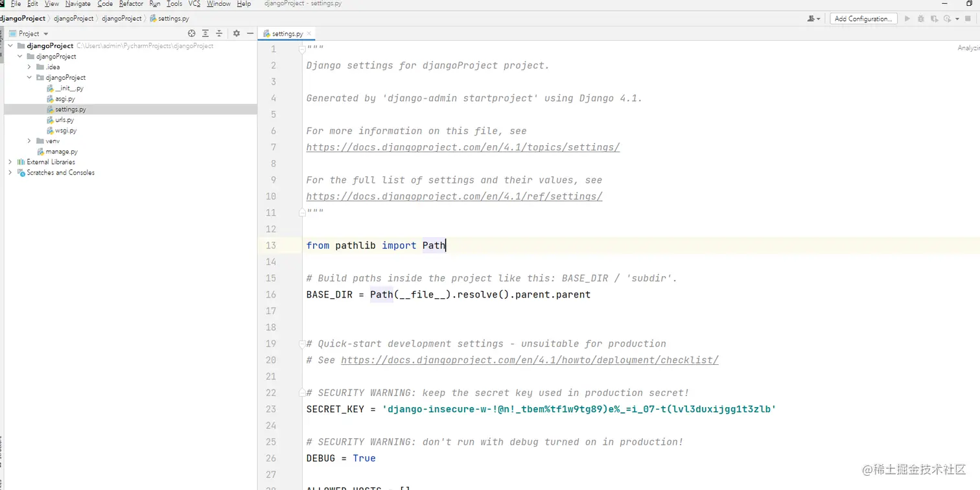Image resolution: width=980 pixels, height=490 pixels.
Task: Open the Run menu
Action: pos(154,4)
